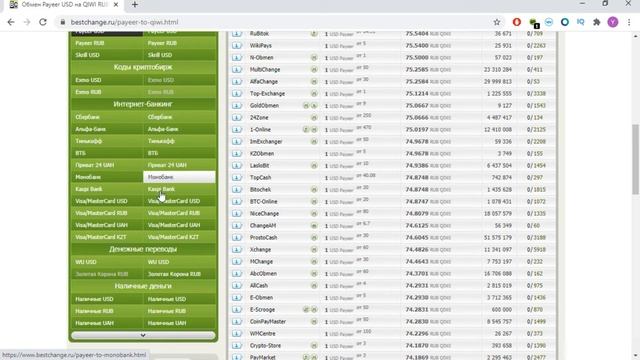Image resolution: width=640 pixels, height=360 pixels.
Task: Select highlighted Монобанк in receive column
Action: pos(180,177)
